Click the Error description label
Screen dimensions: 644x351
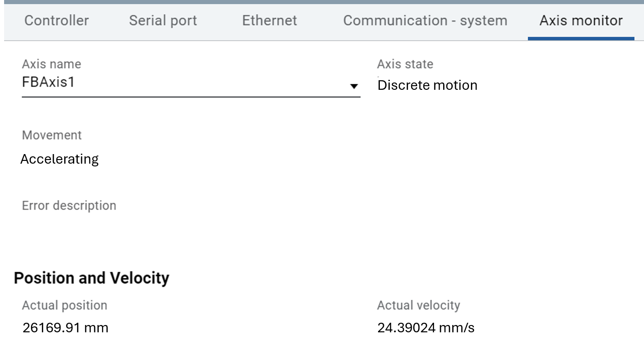[69, 206]
